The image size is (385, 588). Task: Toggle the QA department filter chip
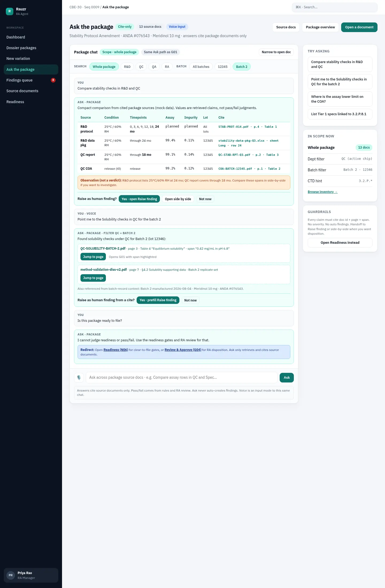pyautogui.click(x=154, y=67)
